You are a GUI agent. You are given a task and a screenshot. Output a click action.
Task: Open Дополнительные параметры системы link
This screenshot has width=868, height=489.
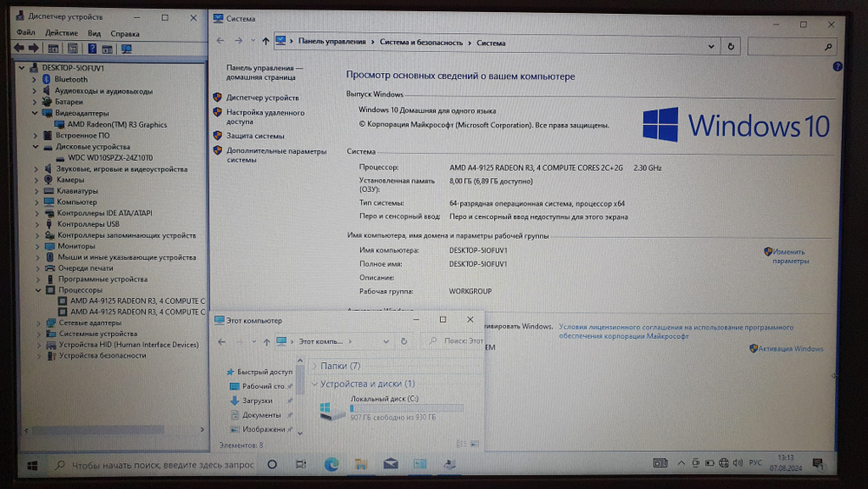pyautogui.click(x=276, y=155)
